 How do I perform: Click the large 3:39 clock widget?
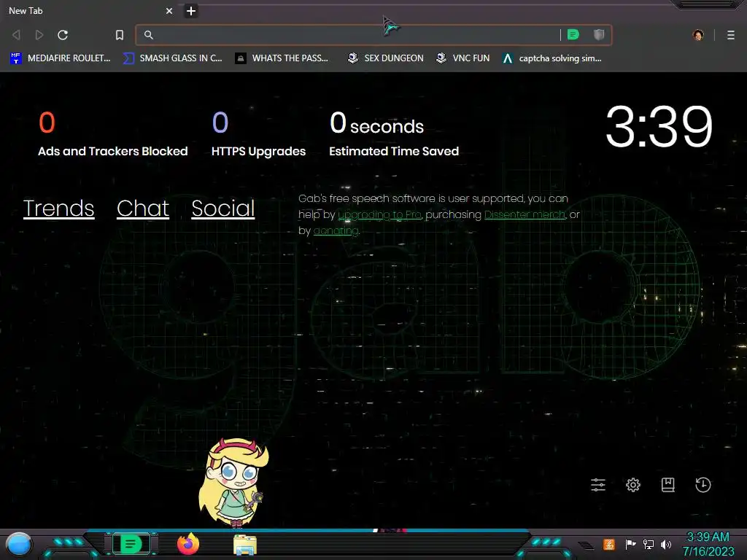[x=659, y=127]
